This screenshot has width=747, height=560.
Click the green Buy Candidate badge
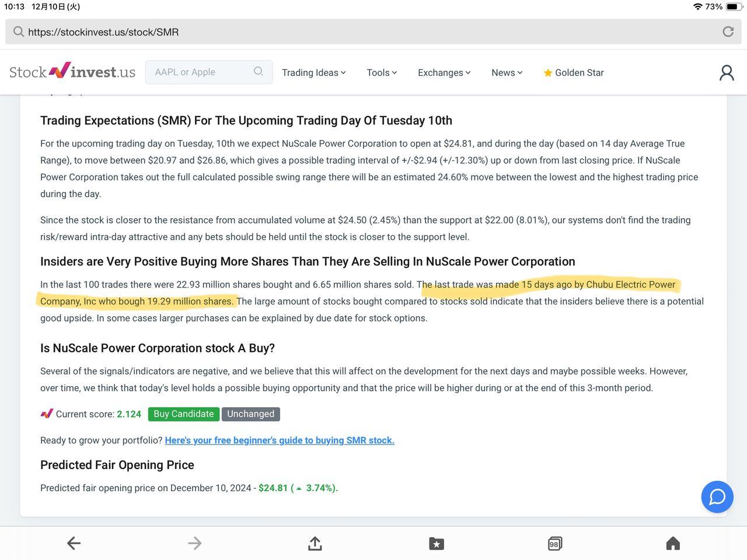[184, 414]
